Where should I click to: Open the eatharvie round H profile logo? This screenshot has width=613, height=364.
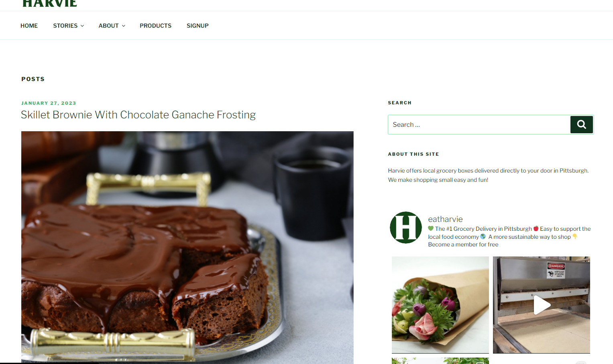406,228
